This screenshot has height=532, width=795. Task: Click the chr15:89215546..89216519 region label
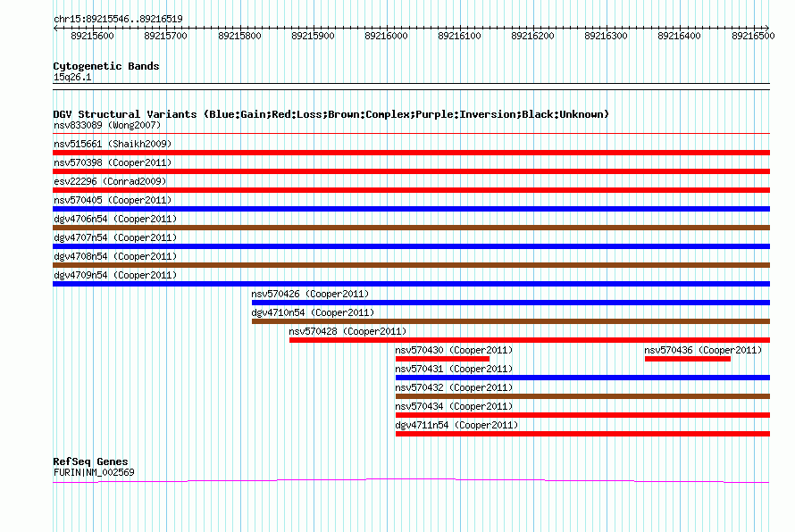118,19
